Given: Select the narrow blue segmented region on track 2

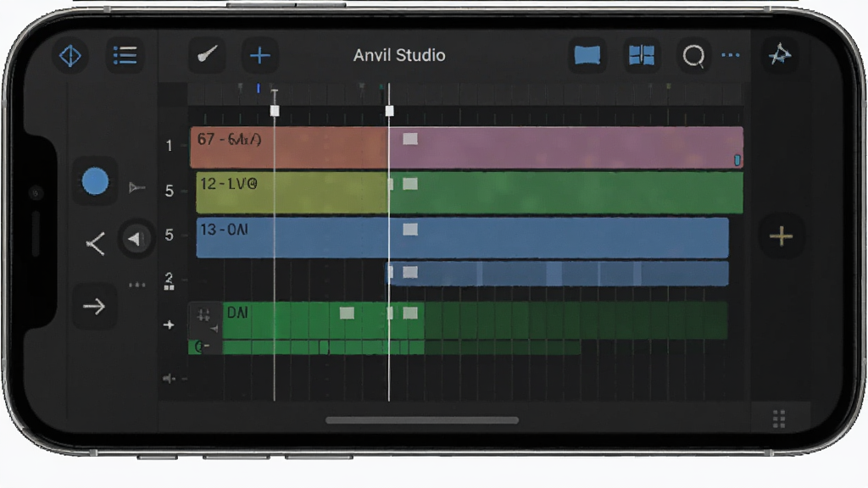Looking at the screenshot, I should [x=557, y=274].
